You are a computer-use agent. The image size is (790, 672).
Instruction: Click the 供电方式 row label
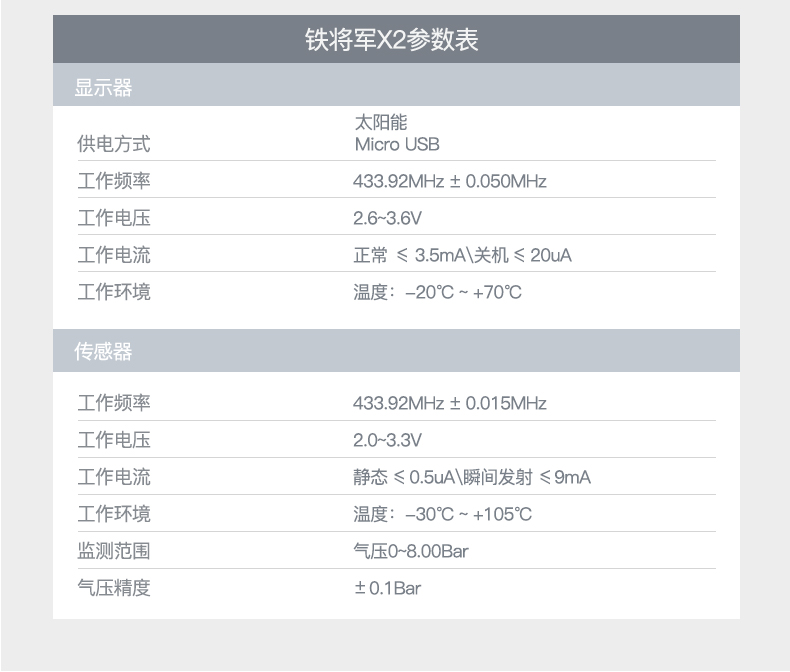(x=114, y=144)
